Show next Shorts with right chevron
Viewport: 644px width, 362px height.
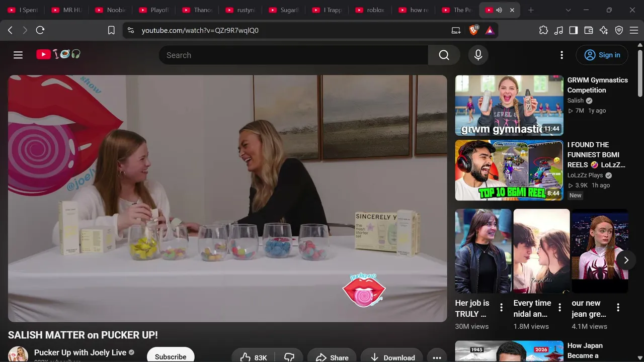pyautogui.click(x=626, y=260)
